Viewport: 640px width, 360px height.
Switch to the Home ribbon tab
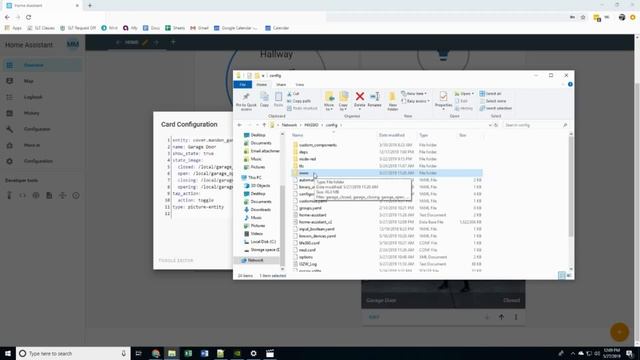(262, 84)
